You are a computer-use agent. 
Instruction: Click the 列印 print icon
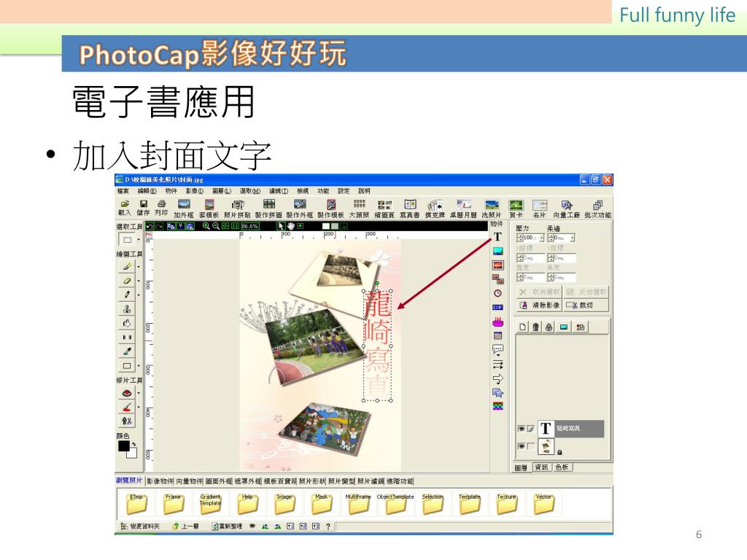(161, 208)
